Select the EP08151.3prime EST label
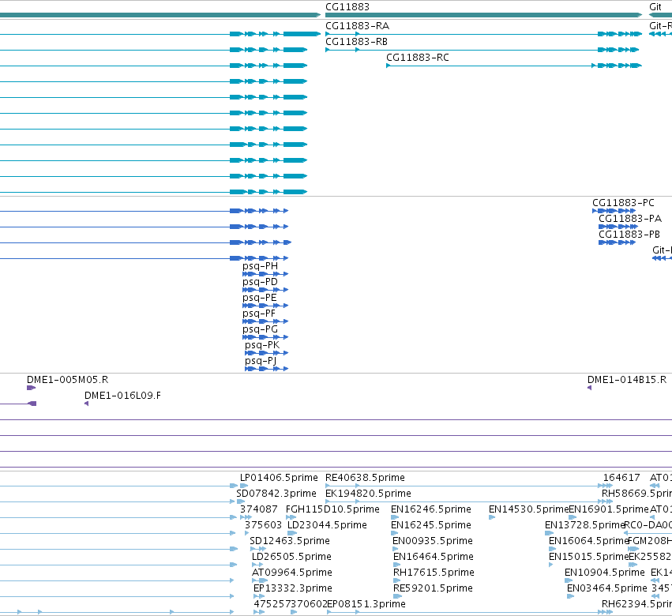 (x=366, y=605)
